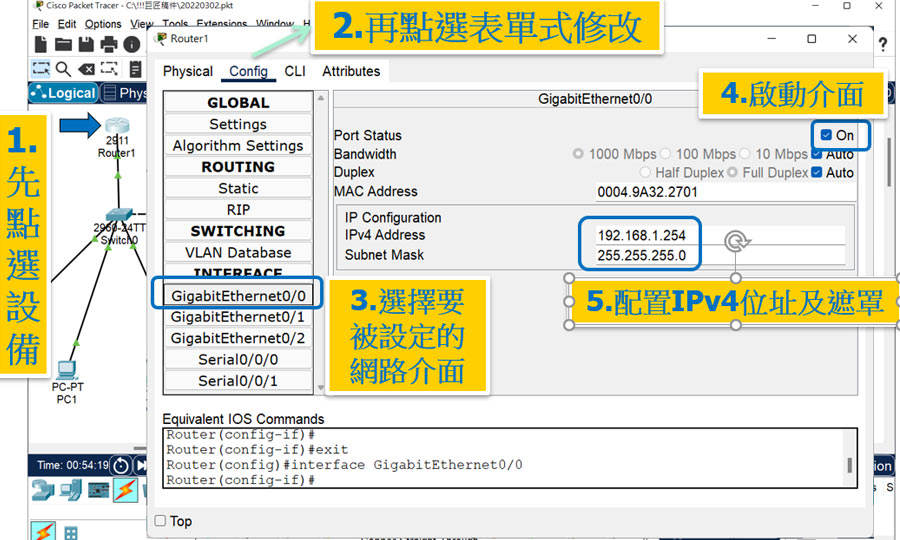Open the global Settings config item

238,124
